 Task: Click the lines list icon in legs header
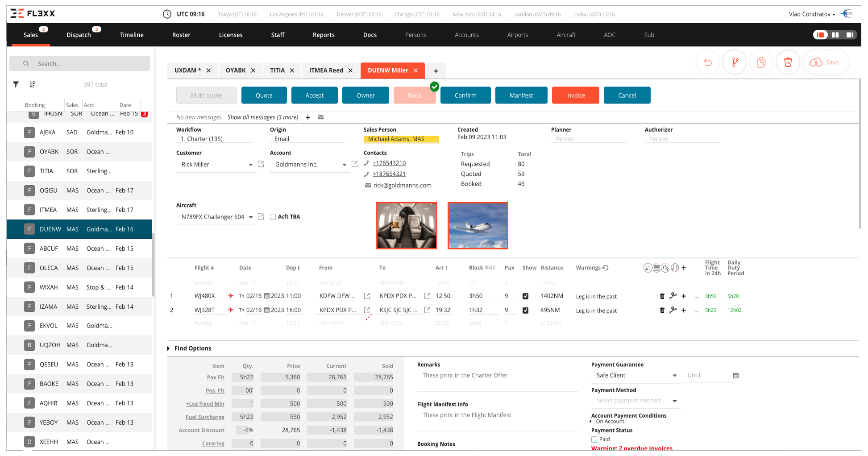(x=656, y=268)
